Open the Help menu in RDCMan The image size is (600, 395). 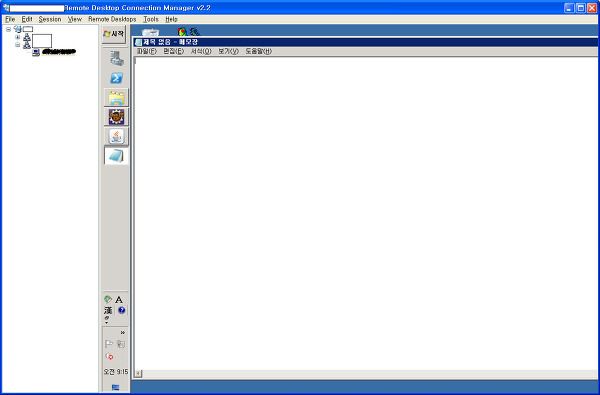click(171, 19)
